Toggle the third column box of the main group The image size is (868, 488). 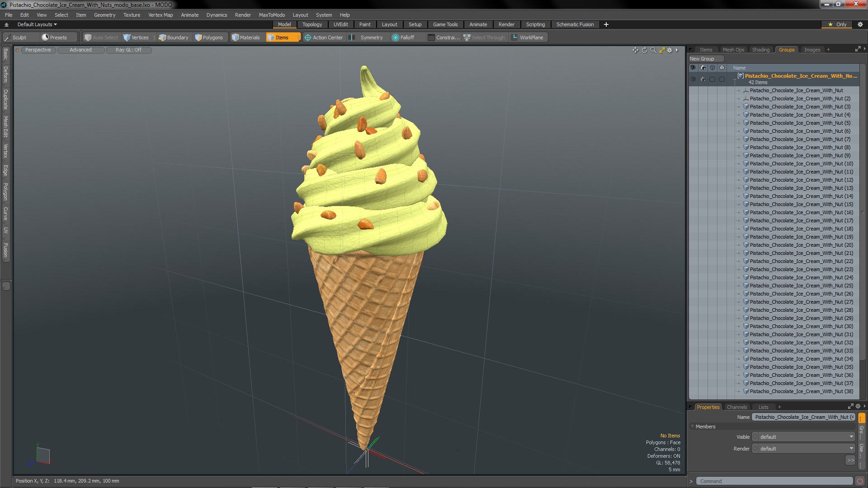[712, 79]
